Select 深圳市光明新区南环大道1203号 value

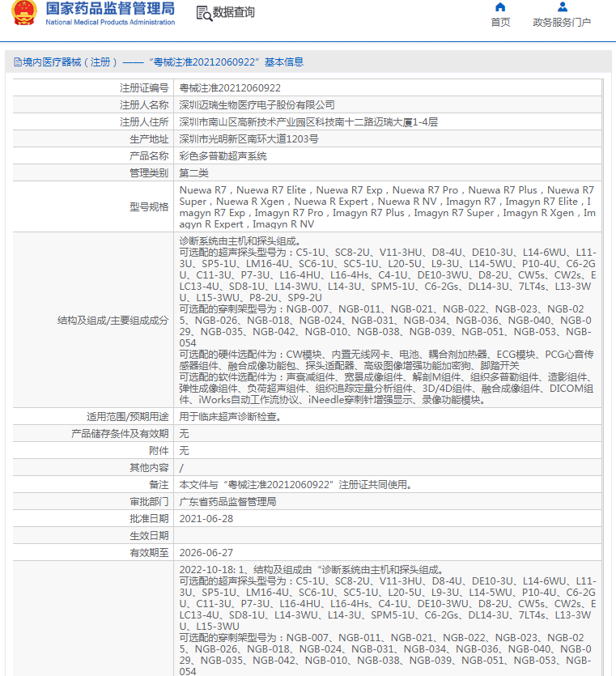pos(249,138)
